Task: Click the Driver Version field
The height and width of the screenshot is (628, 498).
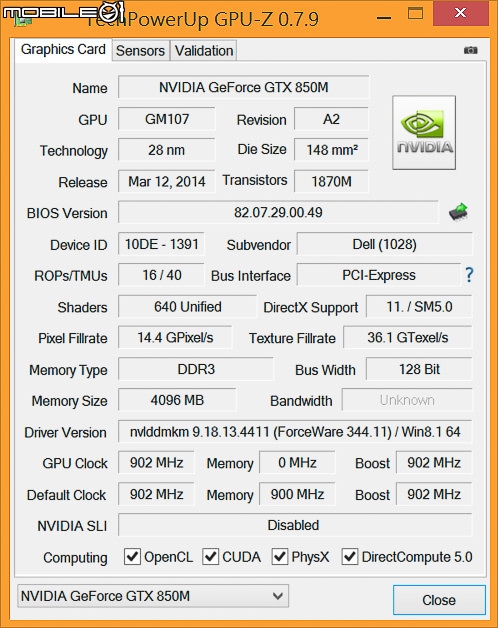Action: (295, 432)
